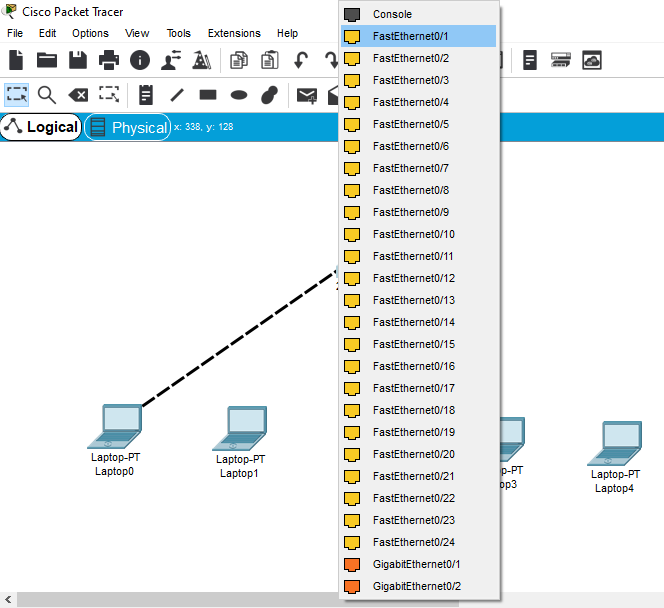Image resolution: width=664 pixels, height=608 pixels.
Task: Select port FastEthernet0/5
Action: (x=418, y=124)
